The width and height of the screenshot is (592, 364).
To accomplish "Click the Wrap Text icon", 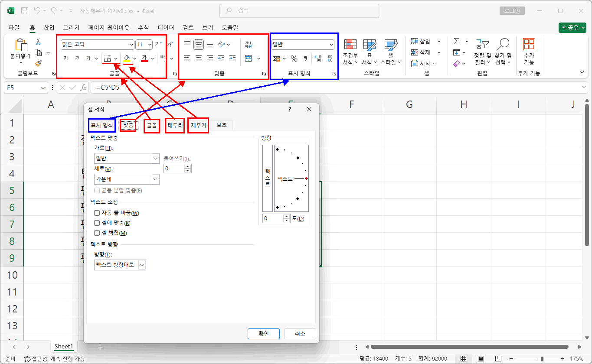I will [249, 44].
